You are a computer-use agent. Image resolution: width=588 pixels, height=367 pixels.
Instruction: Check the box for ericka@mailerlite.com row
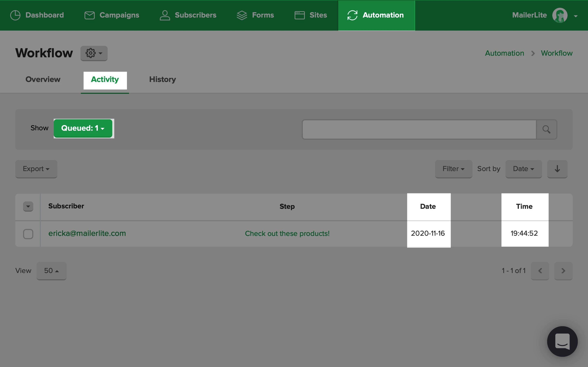[28, 234]
